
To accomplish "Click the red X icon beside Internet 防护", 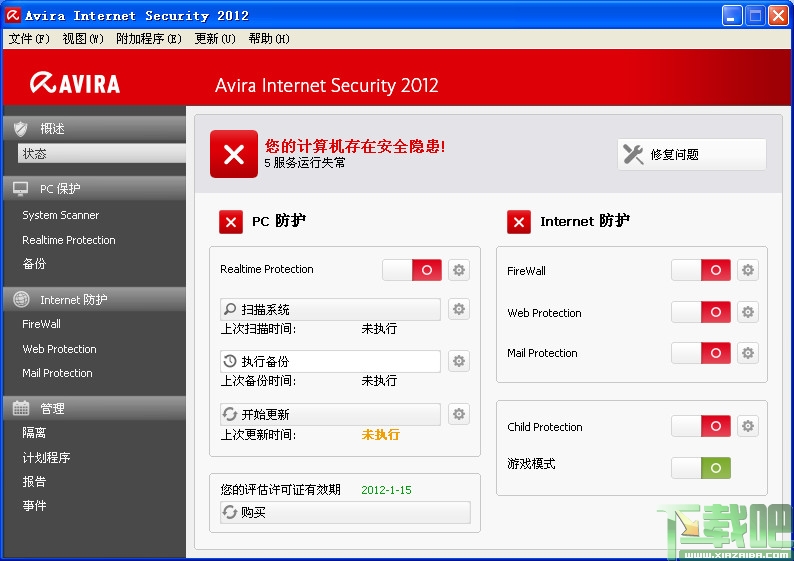I will coord(519,222).
